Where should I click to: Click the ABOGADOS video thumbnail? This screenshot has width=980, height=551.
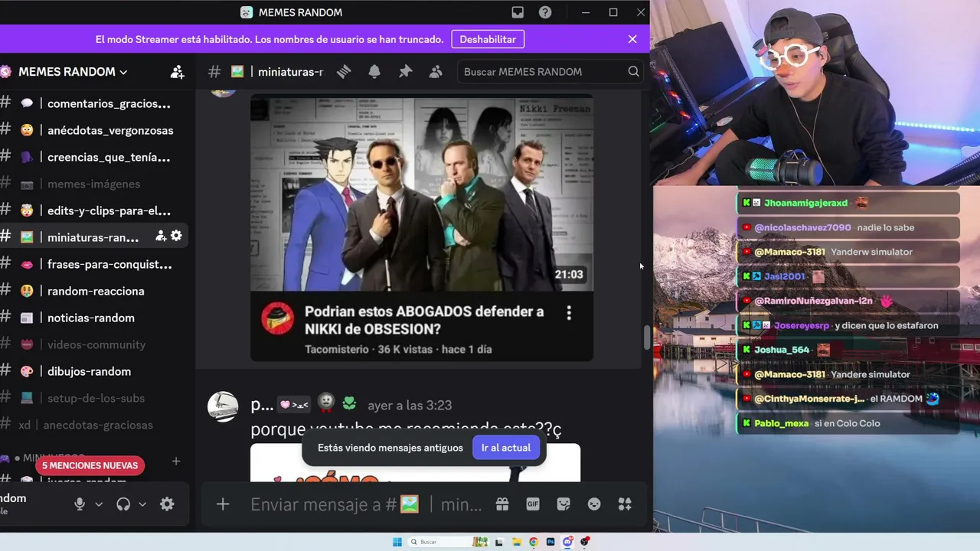tap(422, 193)
